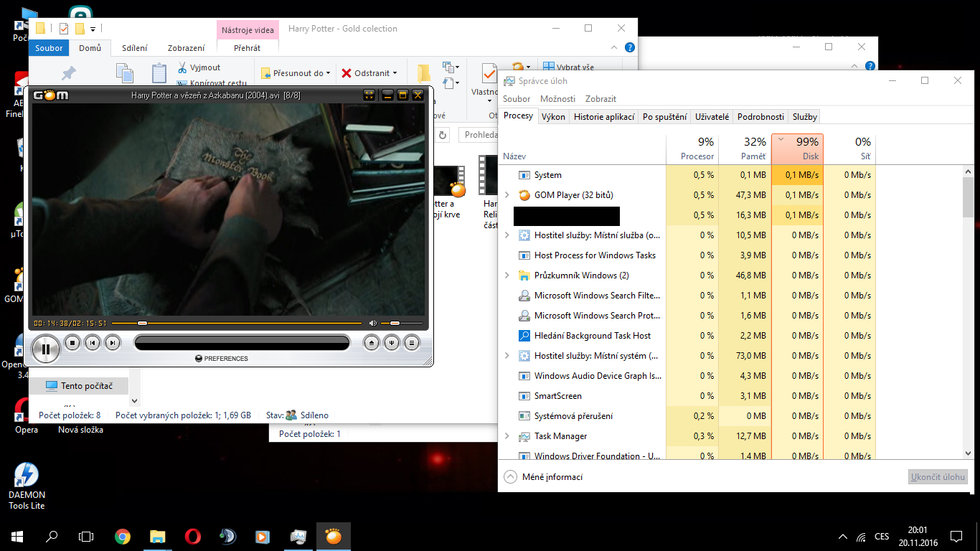The height and width of the screenshot is (551, 980).
Task: Sort processes by Disk column
Action: (797, 149)
